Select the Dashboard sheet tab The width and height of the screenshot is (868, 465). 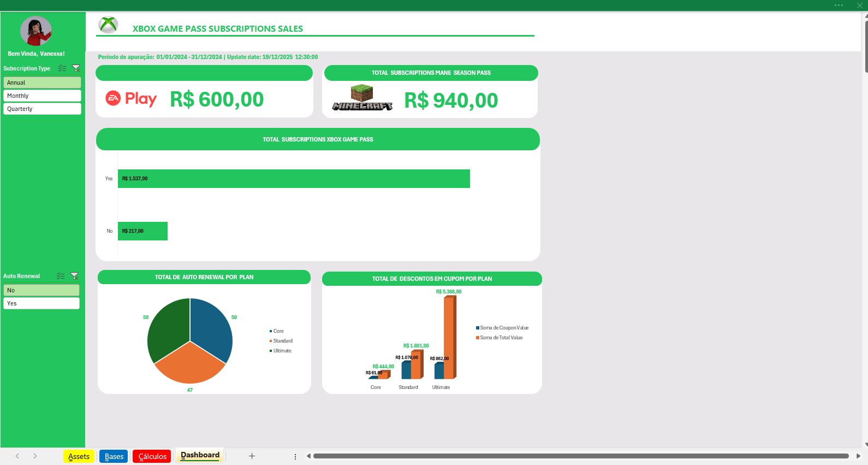tap(200, 455)
